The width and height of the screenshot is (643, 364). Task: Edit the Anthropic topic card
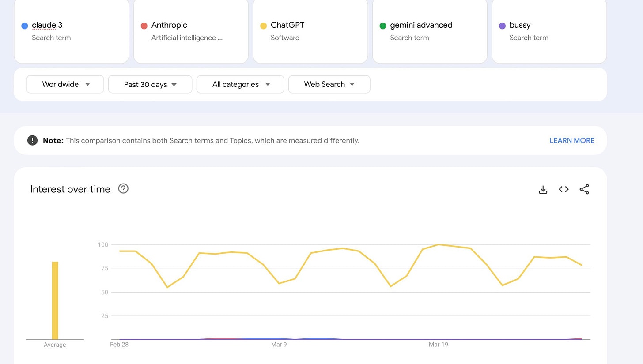coord(191,31)
